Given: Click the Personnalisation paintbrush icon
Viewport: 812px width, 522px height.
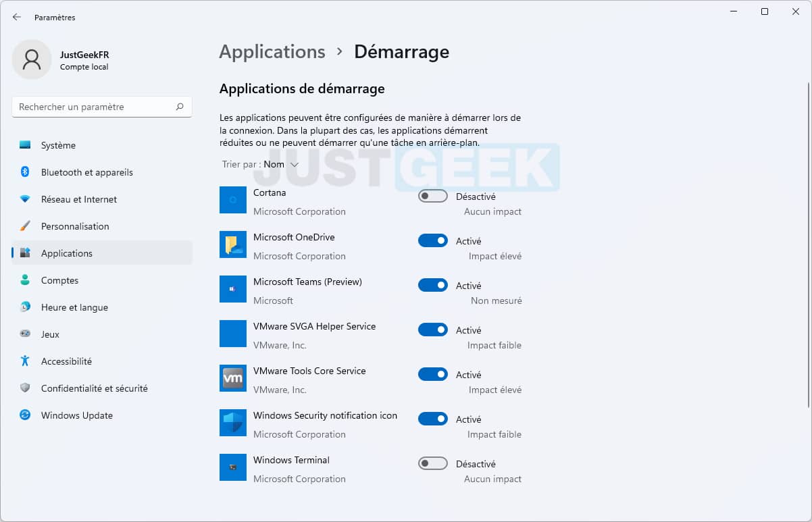Looking at the screenshot, I should [25, 226].
